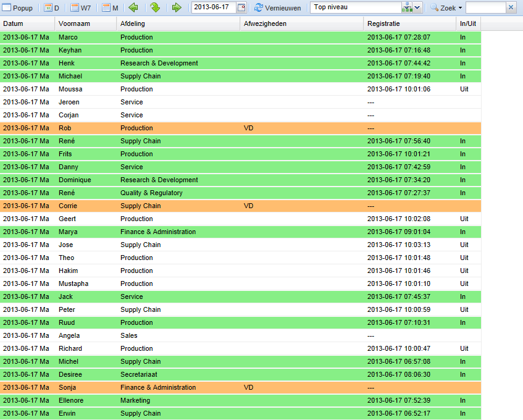This screenshot has width=523, height=420.
Task: Go to next day with right arrow
Action: pos(177,8)
